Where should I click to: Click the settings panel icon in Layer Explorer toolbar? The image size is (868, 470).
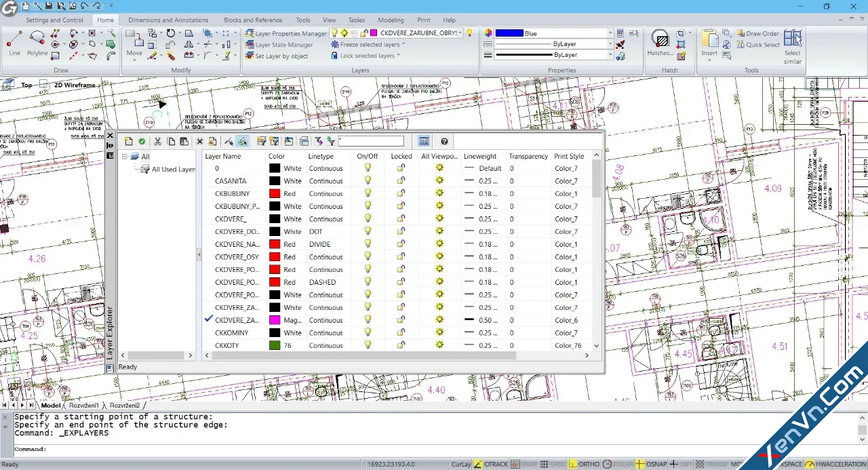point(424,141)
